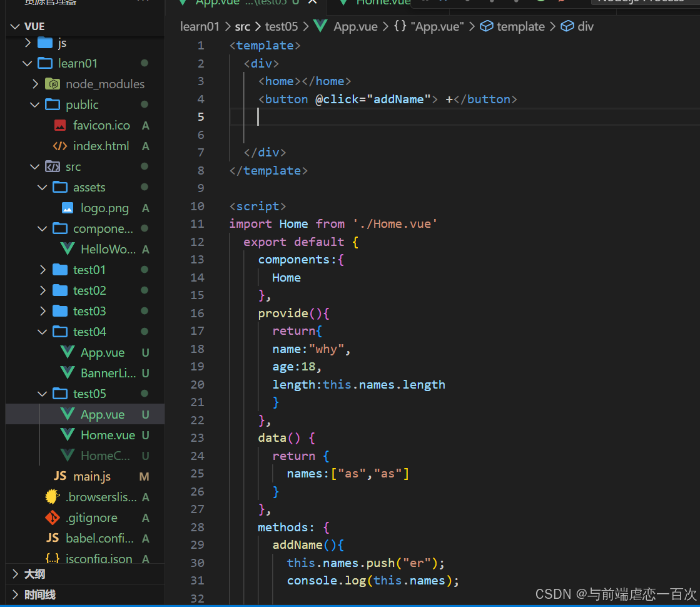700x607 pixels.
Task: Collapse the public folder chevron
Action: 35,105
